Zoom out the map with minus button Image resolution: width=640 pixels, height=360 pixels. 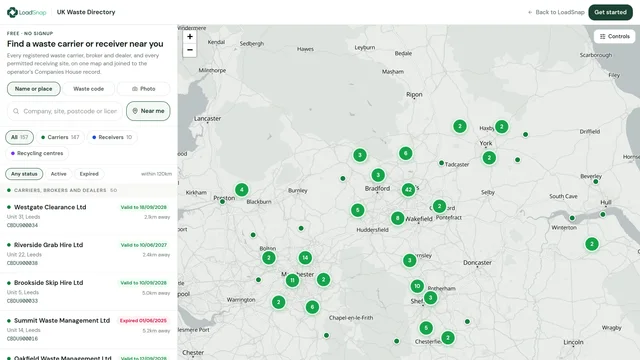190,50
